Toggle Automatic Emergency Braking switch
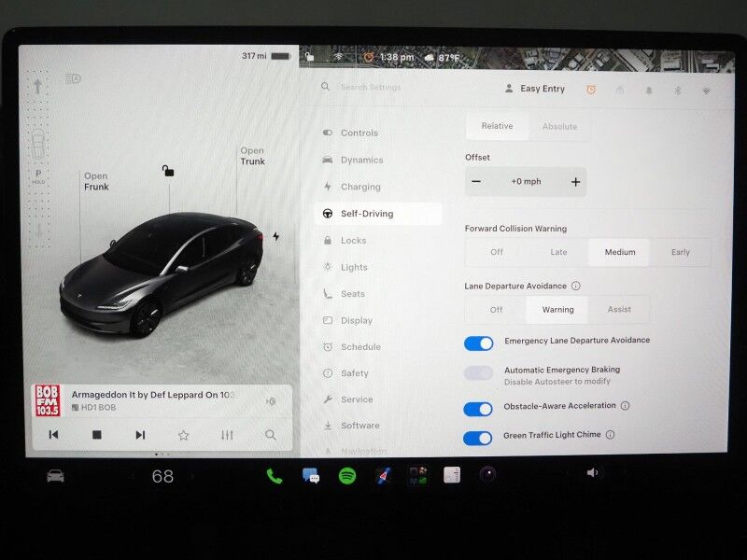 (x=478, y=372)
